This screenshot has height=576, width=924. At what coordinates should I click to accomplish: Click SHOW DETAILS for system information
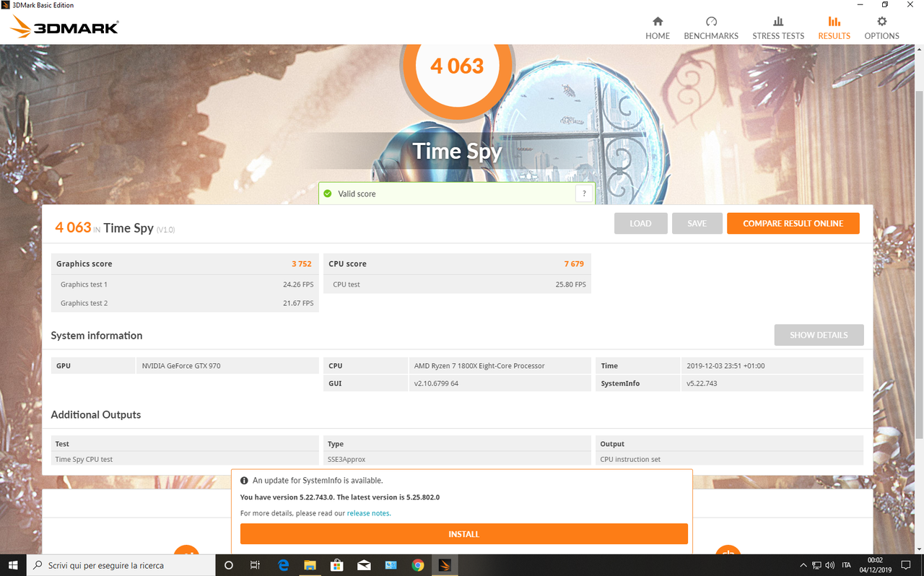(x=819, y=335)
